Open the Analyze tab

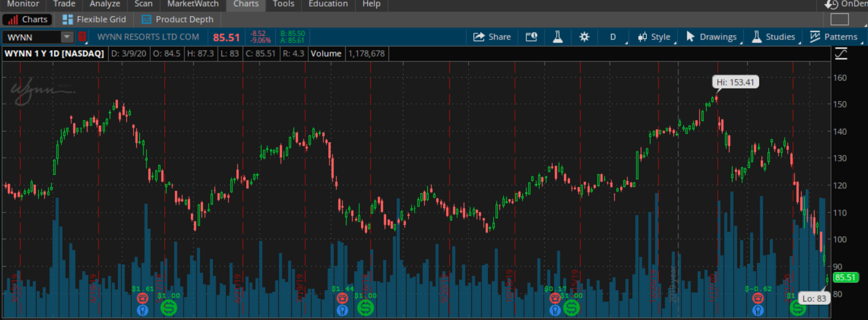[x=105, y=4]
